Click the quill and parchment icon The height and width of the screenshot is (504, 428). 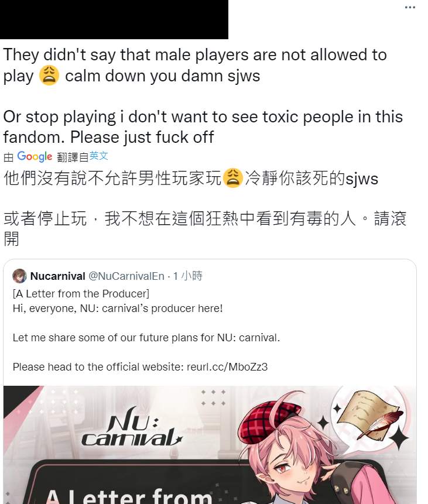tap(370, 416)
